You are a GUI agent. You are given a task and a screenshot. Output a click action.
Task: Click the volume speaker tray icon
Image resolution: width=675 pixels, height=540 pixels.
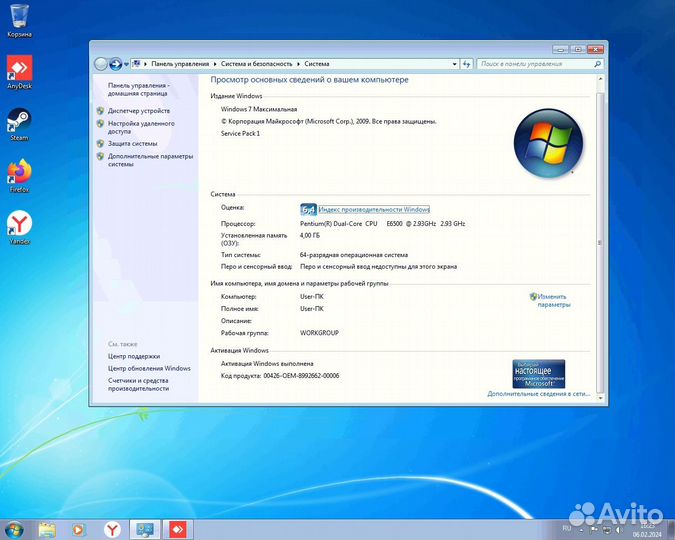click(619, 530)
